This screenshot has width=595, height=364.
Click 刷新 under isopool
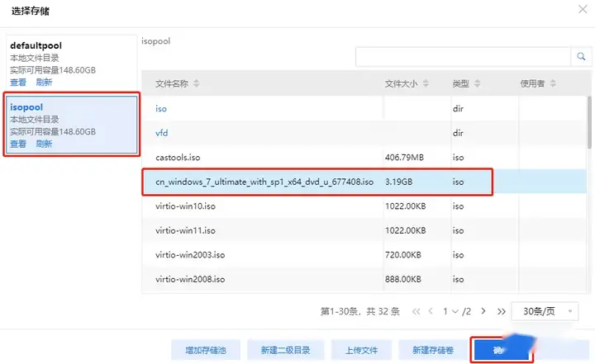pos(44,144)
